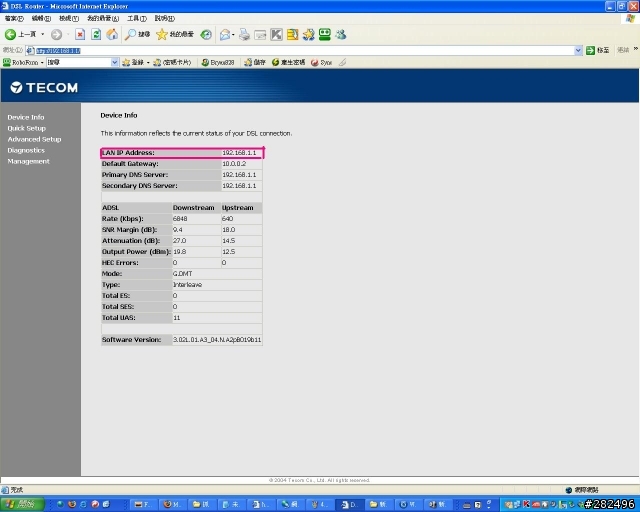This screenshot has height=512, width=640.
Task: Click the red K icon in the system tray
Action: 527,504
